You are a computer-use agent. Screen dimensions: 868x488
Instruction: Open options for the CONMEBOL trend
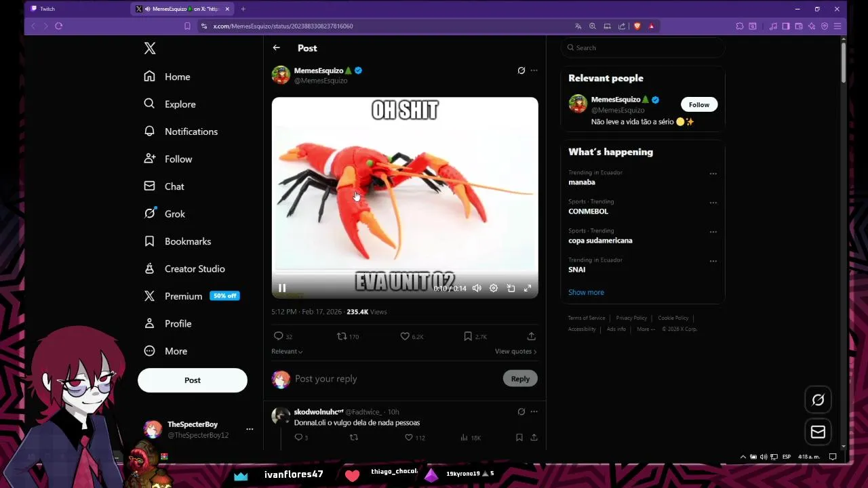pos(713,203)
